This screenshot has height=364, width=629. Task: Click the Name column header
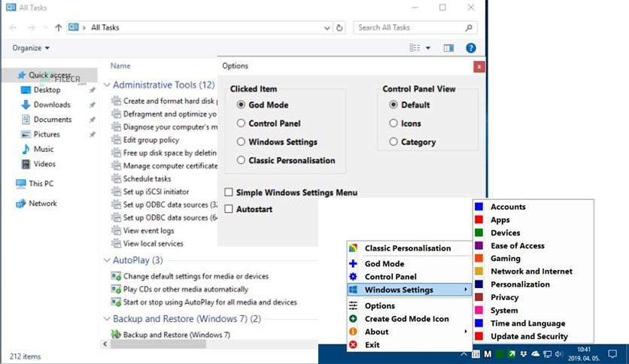pos(120,65)
